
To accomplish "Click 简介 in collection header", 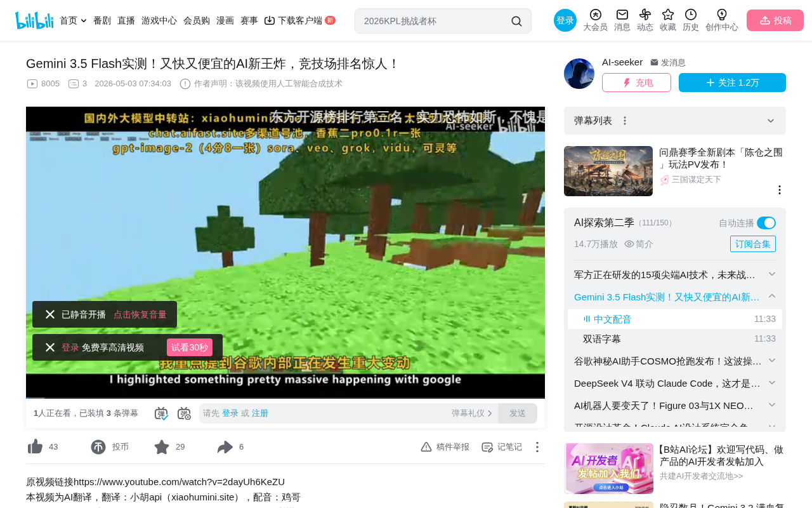I will click(639, 244).
